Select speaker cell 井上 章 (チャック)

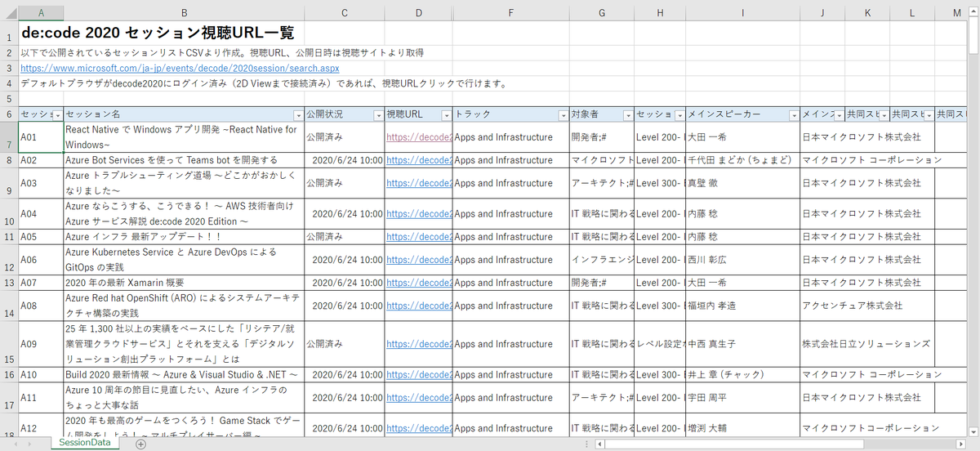point(742,374)
